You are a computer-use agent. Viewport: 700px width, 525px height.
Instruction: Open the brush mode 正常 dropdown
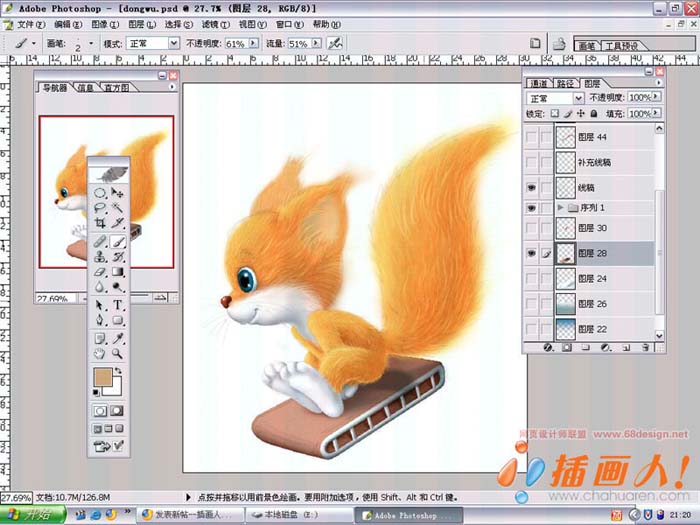tap(174, 43)
